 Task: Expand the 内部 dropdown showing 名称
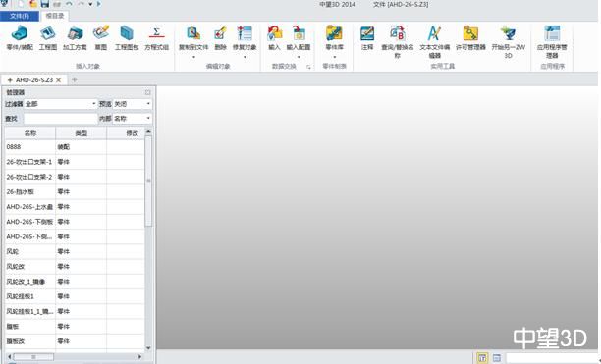click(x=133, y=119)
